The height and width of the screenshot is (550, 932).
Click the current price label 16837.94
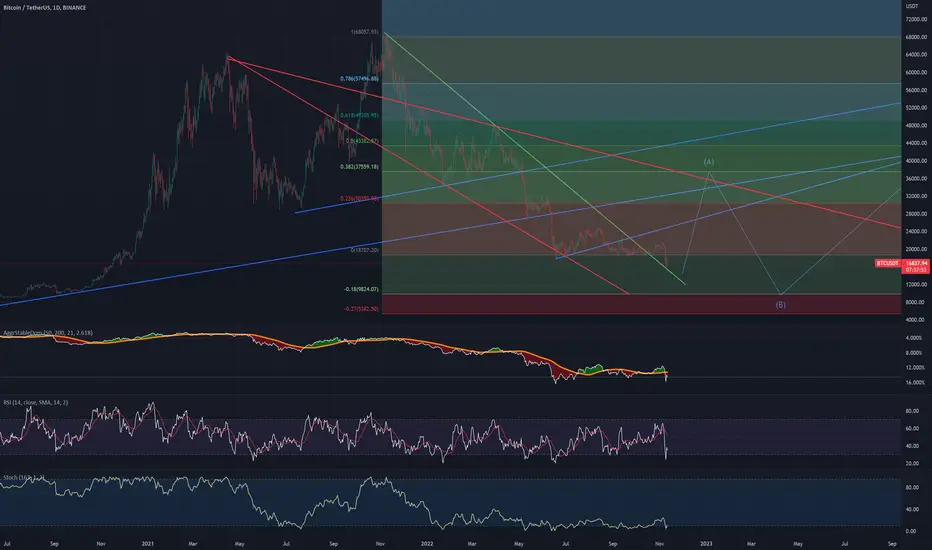pos(916,263)
